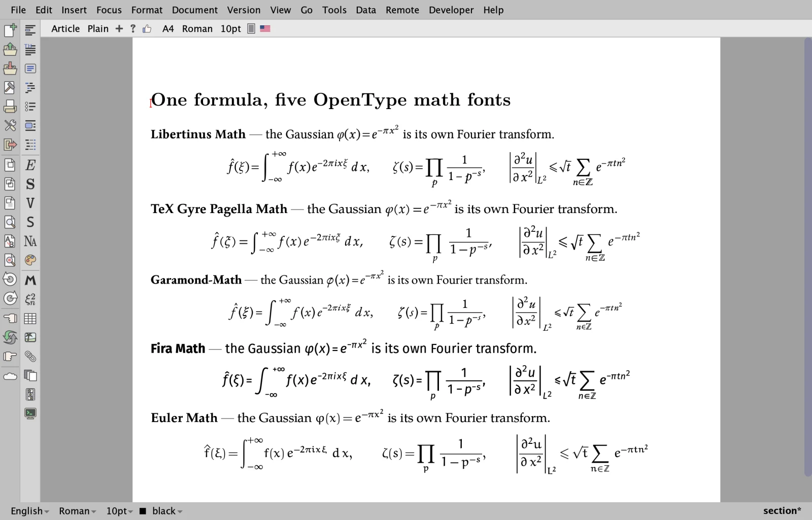Viewport: 812px width, 520px height.
Task: Open the Roman font dropdown in status bar
Action: 77,511
